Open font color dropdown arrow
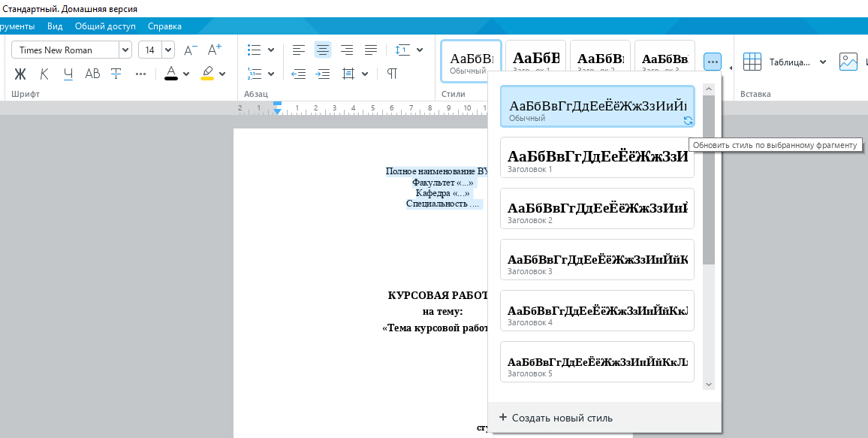 tap(186, 74)
